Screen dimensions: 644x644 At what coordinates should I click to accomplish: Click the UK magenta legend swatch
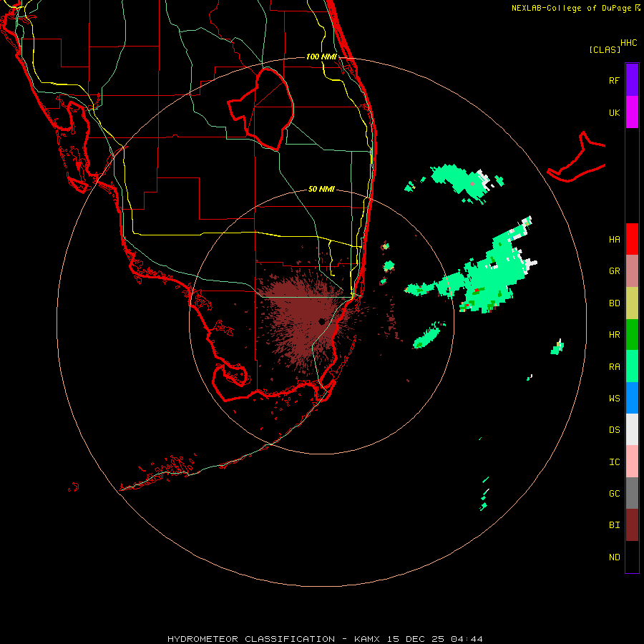(x=632, y=112)
